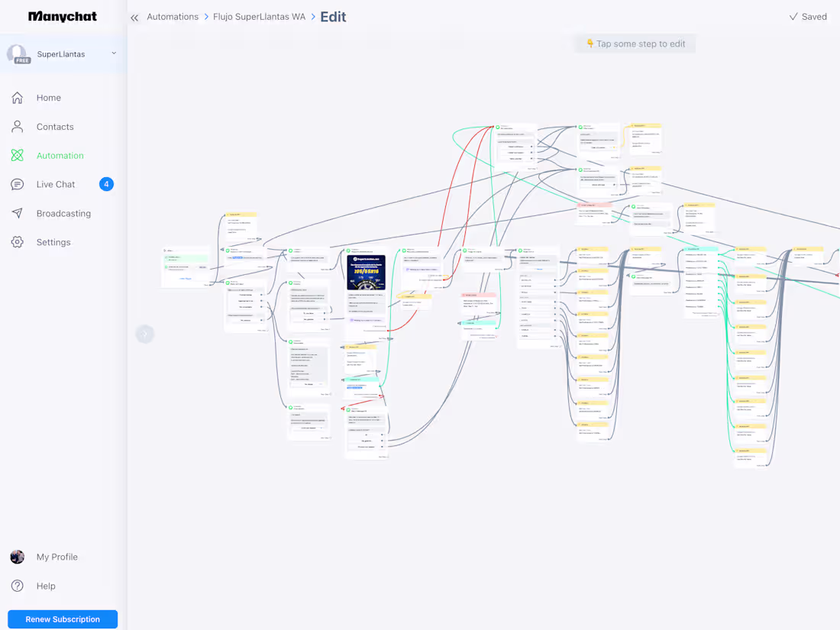
Task: Select the Home icon in the sidebar
Action: (17, 98)
